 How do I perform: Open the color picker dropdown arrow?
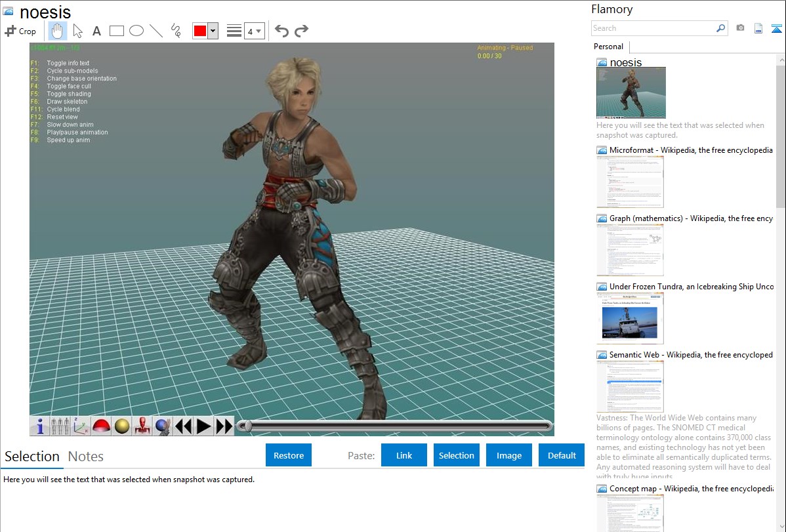213,31
